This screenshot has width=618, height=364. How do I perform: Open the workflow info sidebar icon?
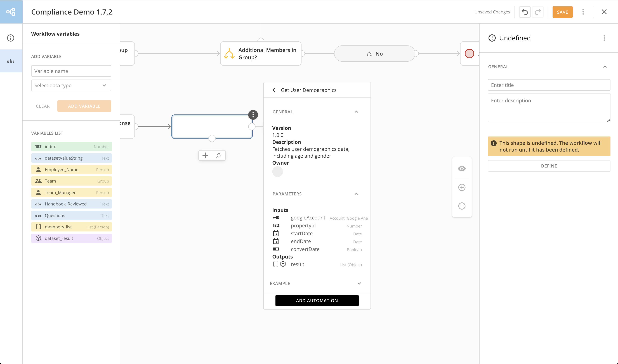click(x=11, y=38)
